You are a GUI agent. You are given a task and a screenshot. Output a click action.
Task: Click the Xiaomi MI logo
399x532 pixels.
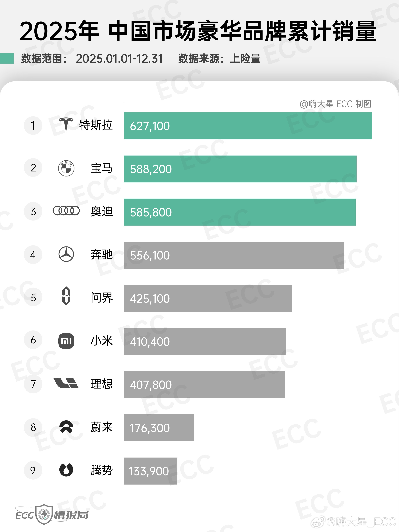(66, 341)
